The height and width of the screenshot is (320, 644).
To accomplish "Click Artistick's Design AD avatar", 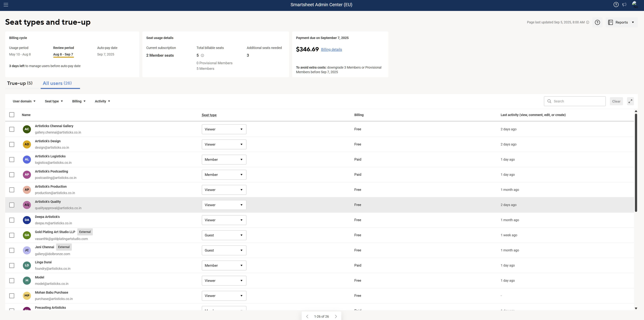I will click(x=27, y=144).
